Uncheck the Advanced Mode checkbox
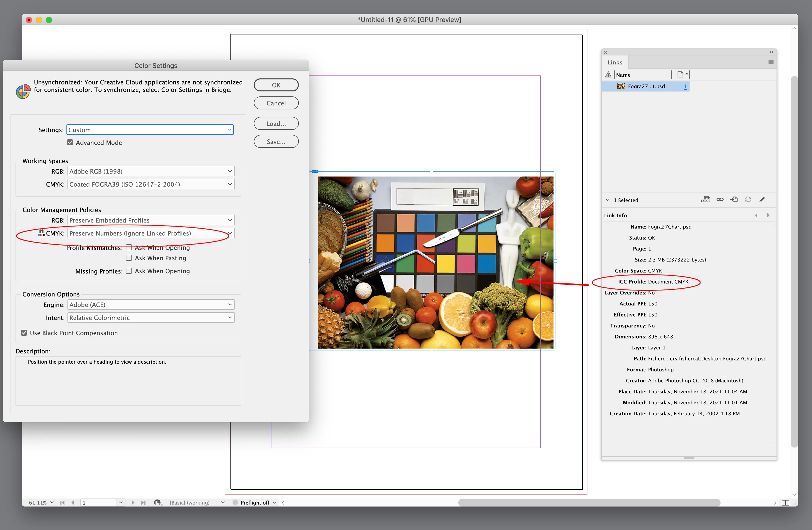This screenshot has width=812, height=530. coord(70,143)
